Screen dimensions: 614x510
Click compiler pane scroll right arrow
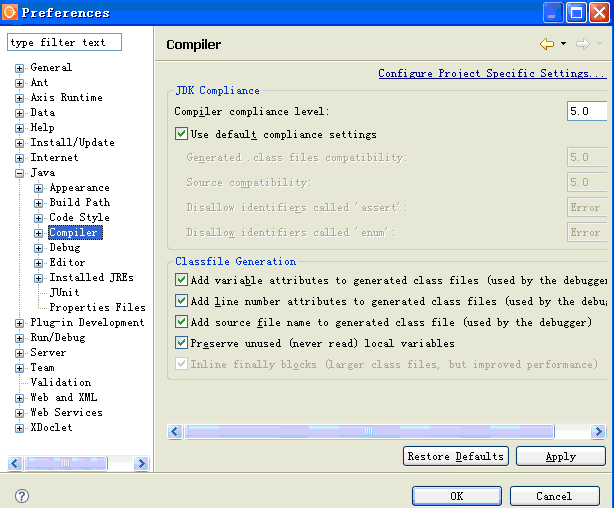tap(598, 432)
